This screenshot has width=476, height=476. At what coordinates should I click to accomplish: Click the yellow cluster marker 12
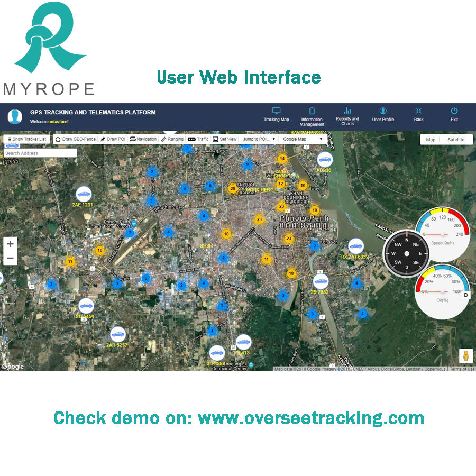click(280, 184)
